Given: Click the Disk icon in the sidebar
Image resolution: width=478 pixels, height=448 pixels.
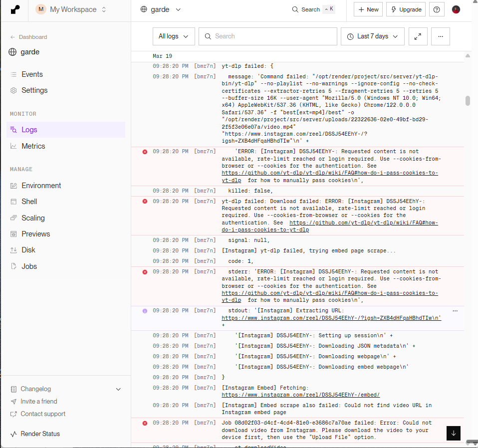Looking at the screenshot, I should coord(14,250).
